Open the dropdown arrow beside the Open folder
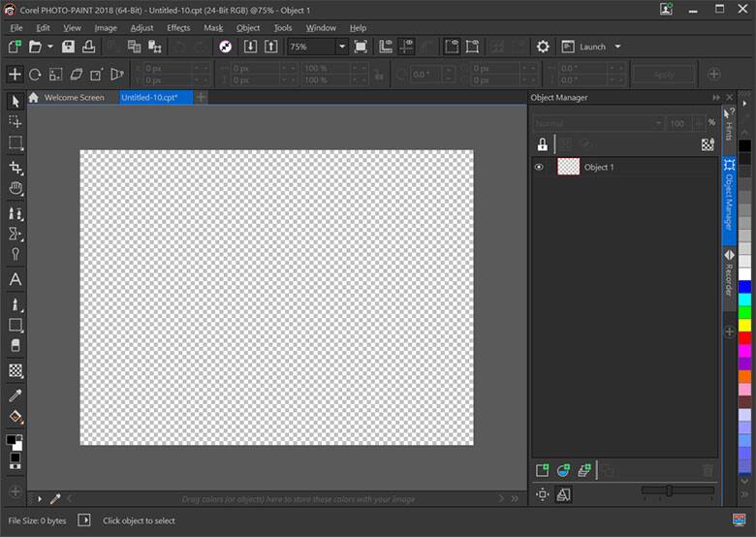The image size is (756, 537). pos(50,47)
